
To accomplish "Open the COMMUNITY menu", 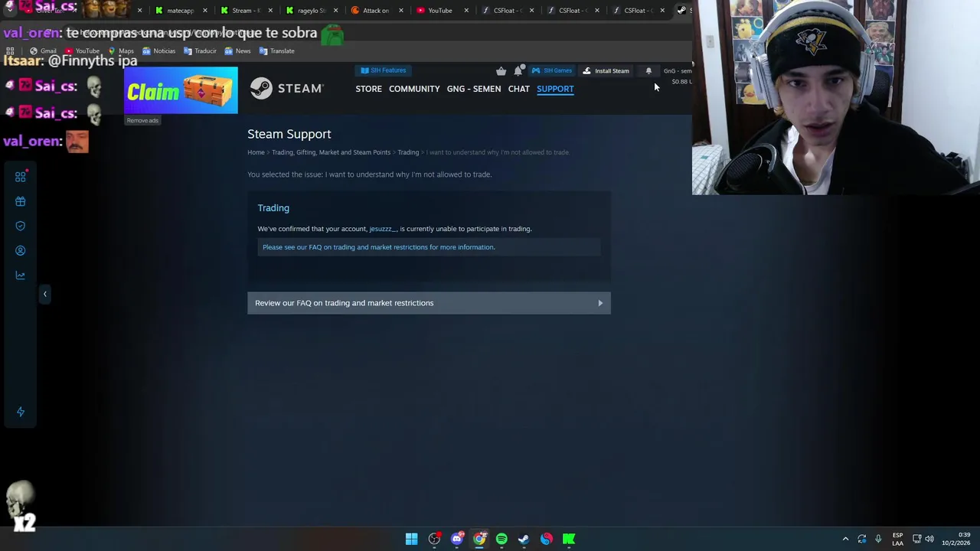I will coord(414,89).
